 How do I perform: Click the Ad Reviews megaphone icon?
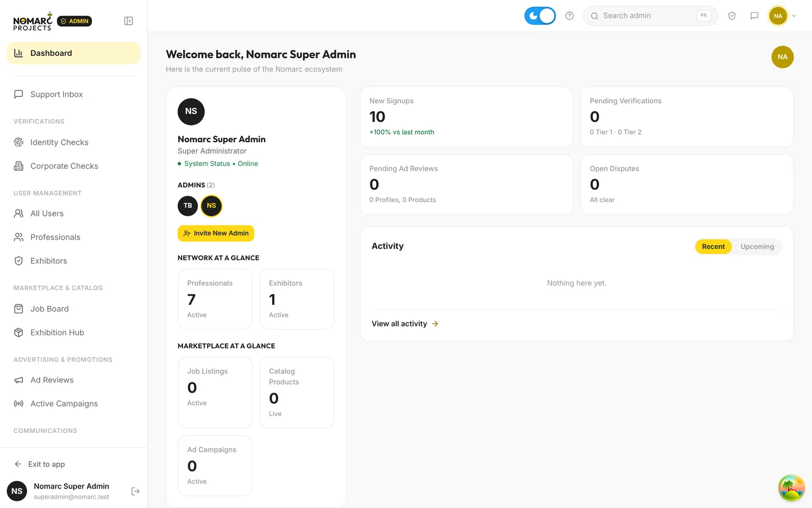pyautogui.click(x=19, y=380)
